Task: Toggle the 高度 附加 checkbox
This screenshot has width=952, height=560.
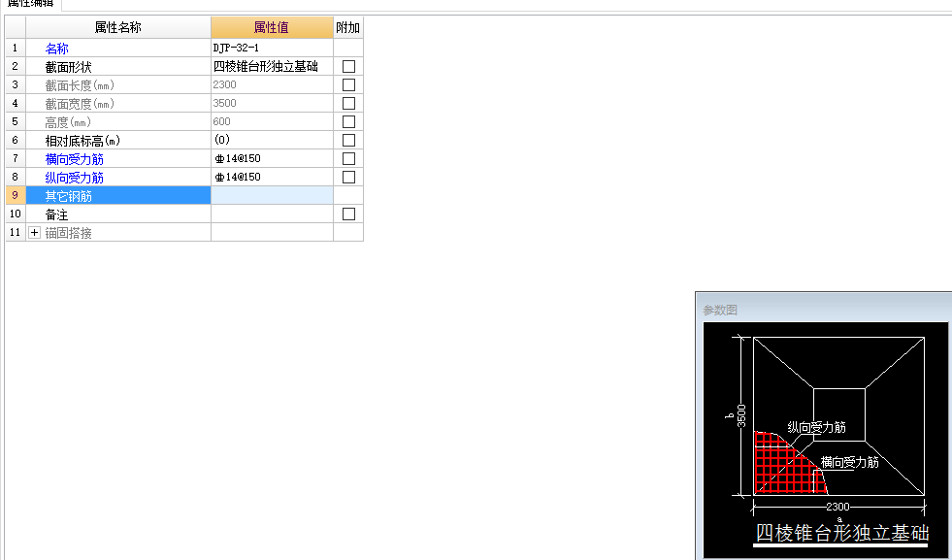Action: point(348,121)
